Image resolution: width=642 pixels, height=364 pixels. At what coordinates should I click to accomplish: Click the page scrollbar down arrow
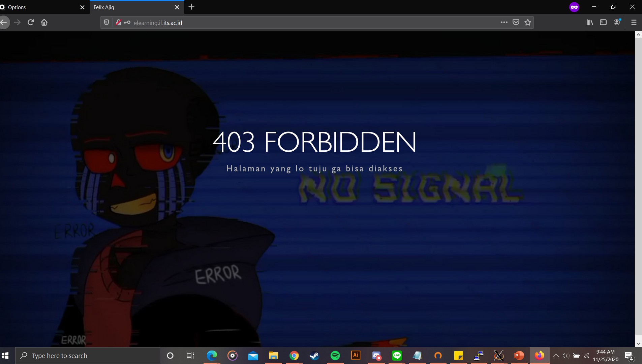(x=638, y=343)
